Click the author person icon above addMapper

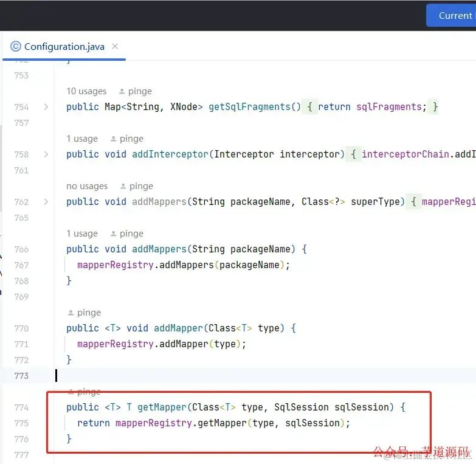71,313
